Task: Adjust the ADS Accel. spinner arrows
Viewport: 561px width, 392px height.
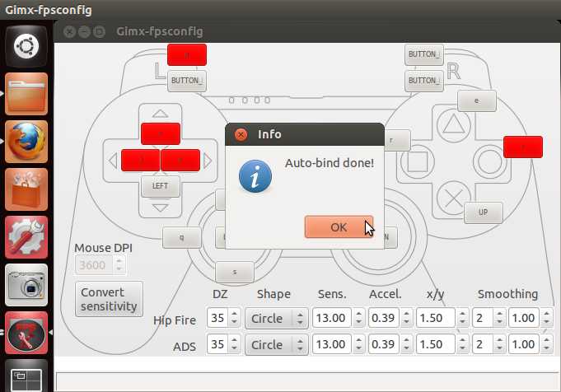Action: (x=406, y=344)
